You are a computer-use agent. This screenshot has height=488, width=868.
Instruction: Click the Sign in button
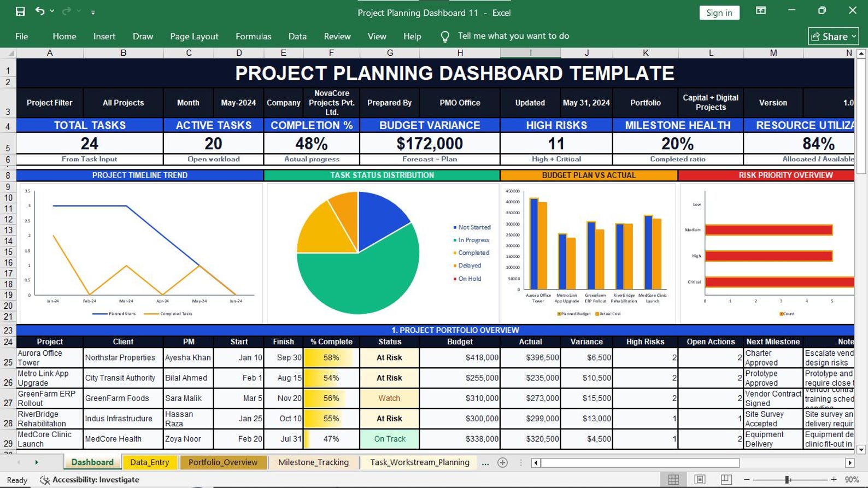[719, 13]
